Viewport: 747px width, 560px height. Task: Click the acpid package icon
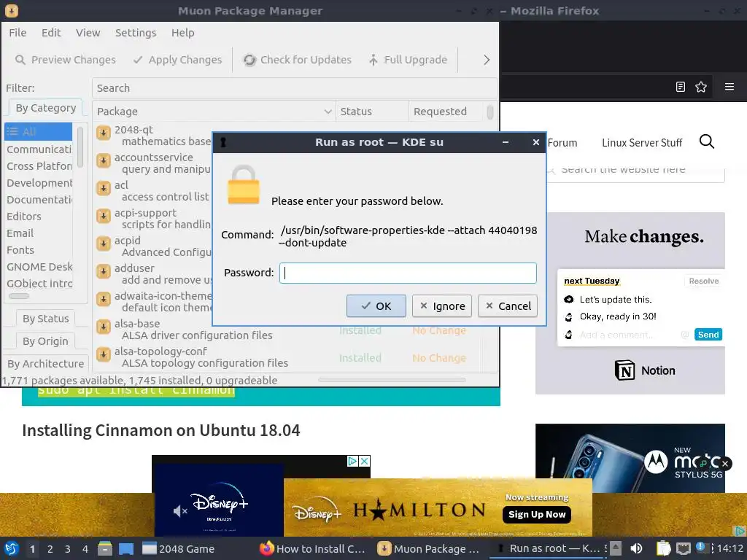(104, 244)
